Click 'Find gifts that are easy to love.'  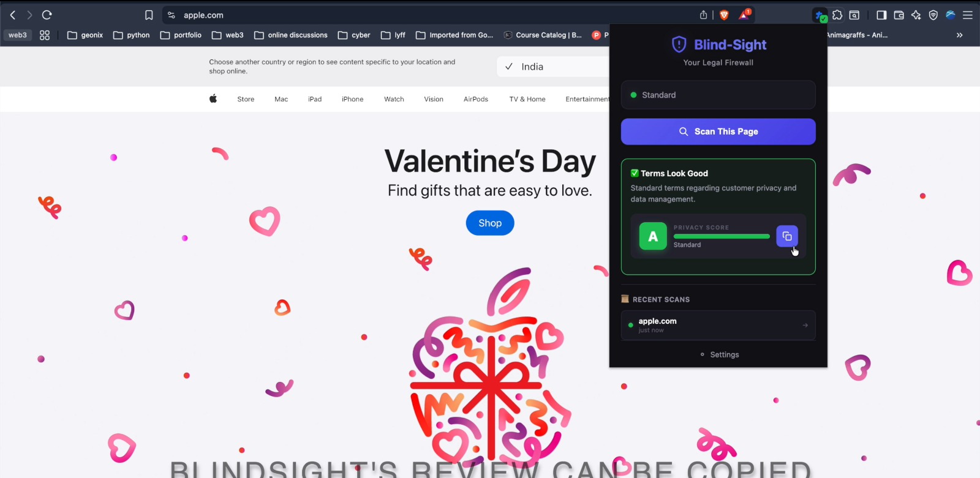490,191
